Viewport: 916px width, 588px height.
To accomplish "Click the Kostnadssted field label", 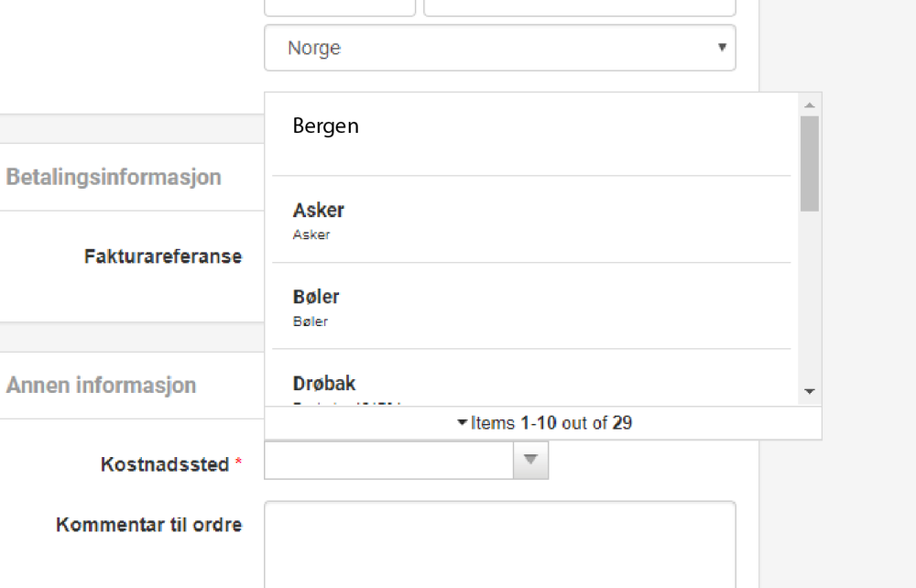I will (165, 464).
